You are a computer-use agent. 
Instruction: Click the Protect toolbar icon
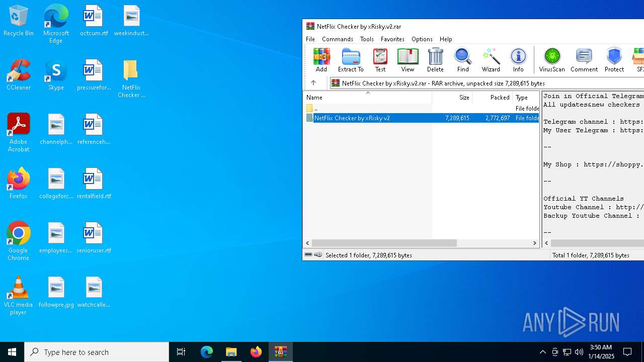pyautogui.click(x=614, y=60)
